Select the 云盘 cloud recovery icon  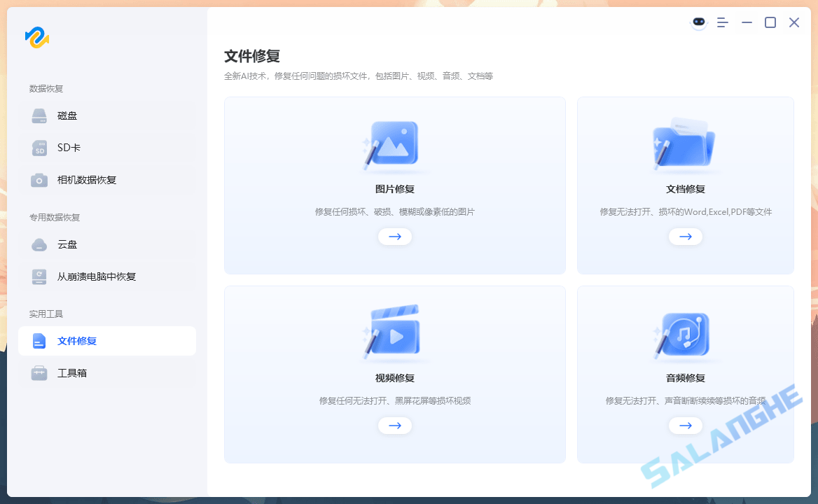point(39,244)
